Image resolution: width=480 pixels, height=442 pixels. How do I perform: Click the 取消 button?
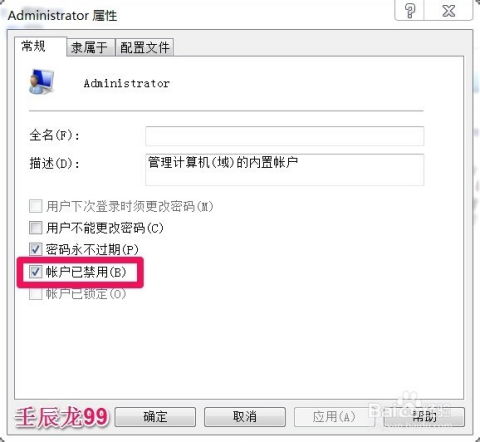pyautogui.click(x=245, y=417)
